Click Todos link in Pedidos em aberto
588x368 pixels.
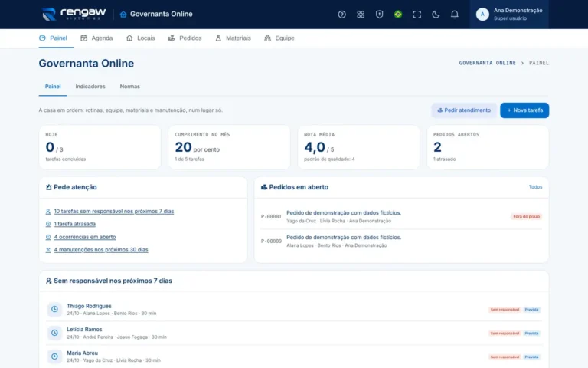tap(535, 186)
